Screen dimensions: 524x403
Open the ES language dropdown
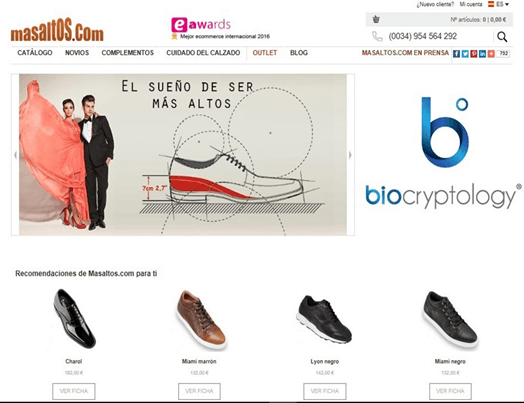(499, 4)
